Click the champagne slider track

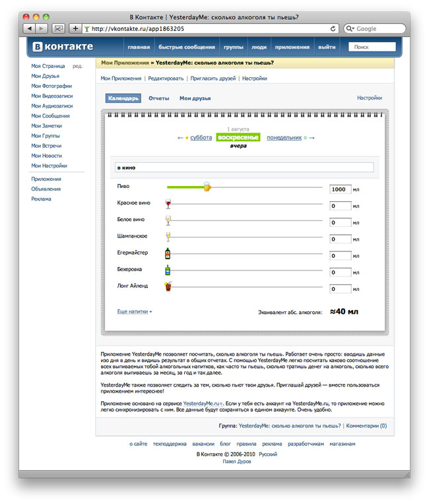(246, 237)
